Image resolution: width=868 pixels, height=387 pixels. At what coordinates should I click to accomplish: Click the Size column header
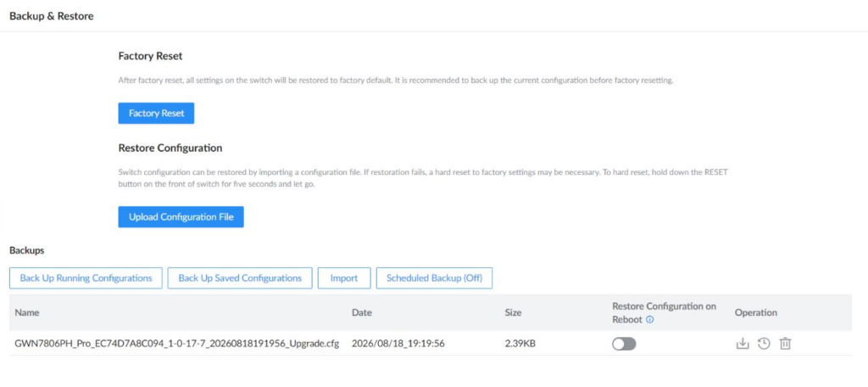[x=513, y=312]
